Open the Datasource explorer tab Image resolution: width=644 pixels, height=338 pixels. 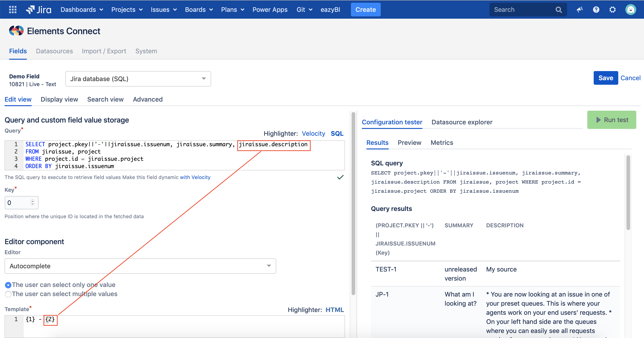pos(462,122)
